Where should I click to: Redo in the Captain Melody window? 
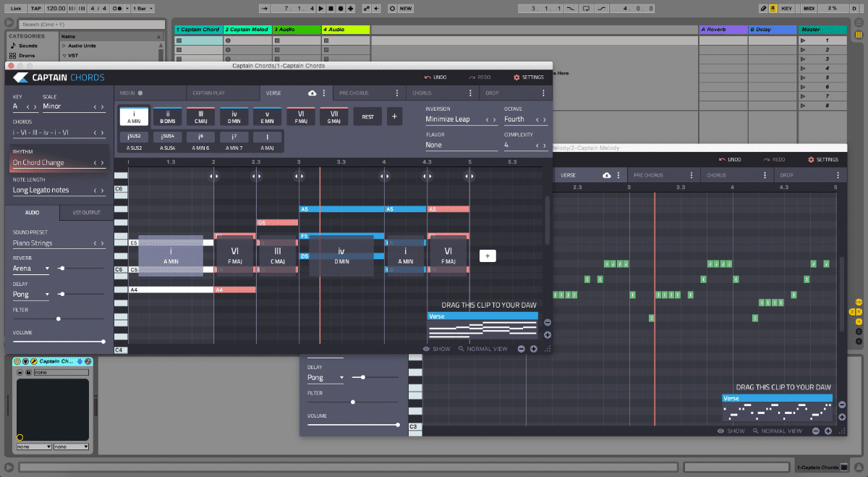tap(773, 160)
